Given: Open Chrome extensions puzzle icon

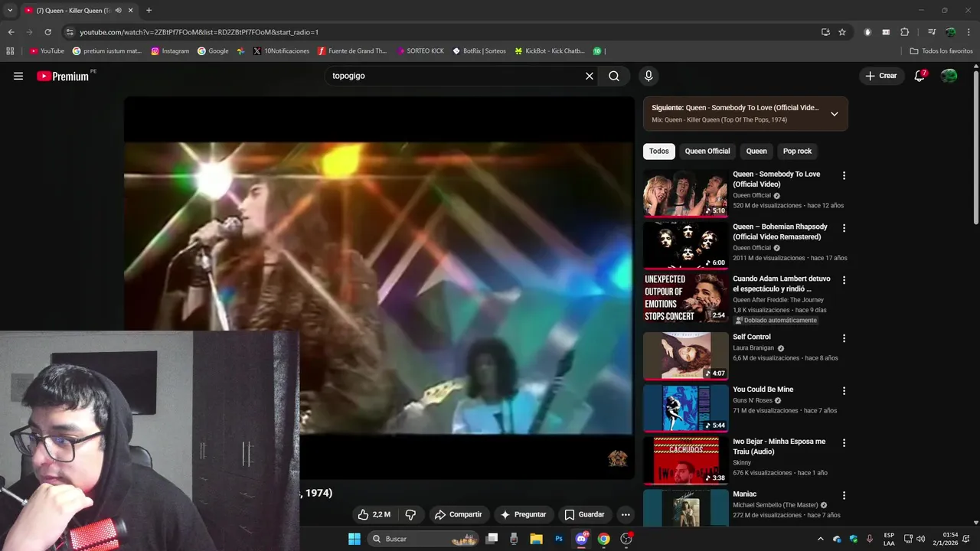Looking at the screenshot, I should click(904, 32).
